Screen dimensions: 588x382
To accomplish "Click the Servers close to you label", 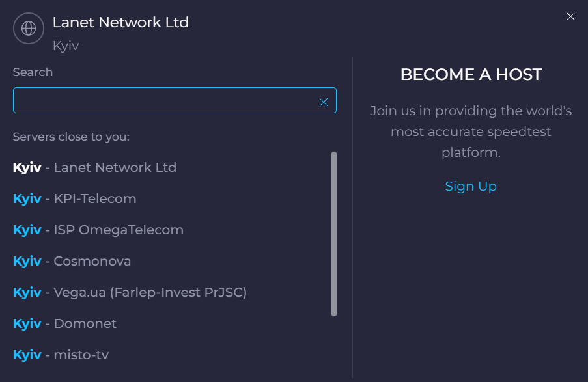I will tap(71, 137).
